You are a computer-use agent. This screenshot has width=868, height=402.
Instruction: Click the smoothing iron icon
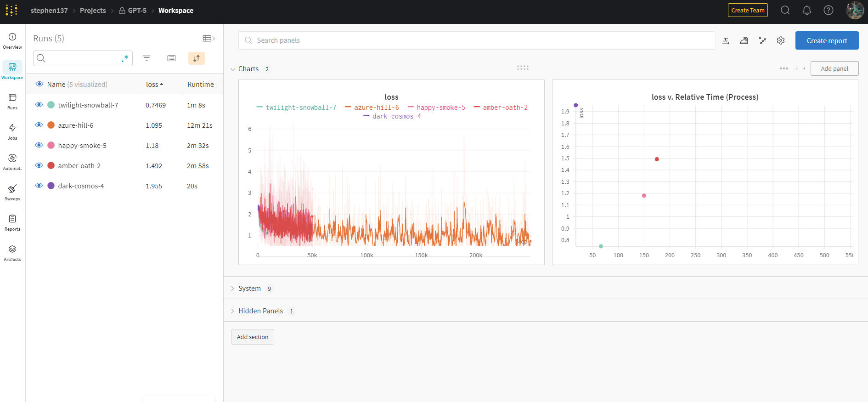(744, 40)
